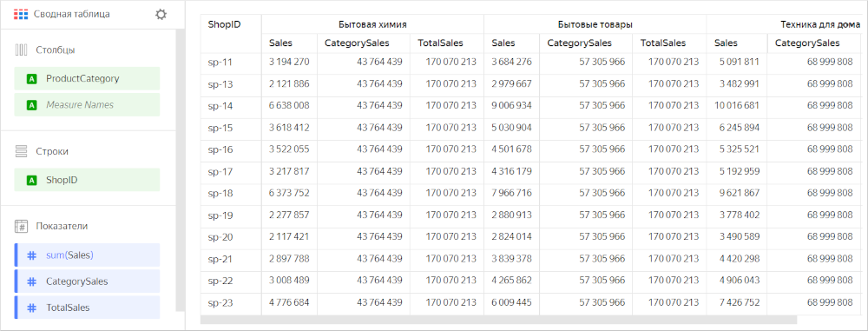The height and width of the screenshot is (331, 868).
Task: Click TotalSales subheader under Бытовые товары
Action: (x=663, y=43)
